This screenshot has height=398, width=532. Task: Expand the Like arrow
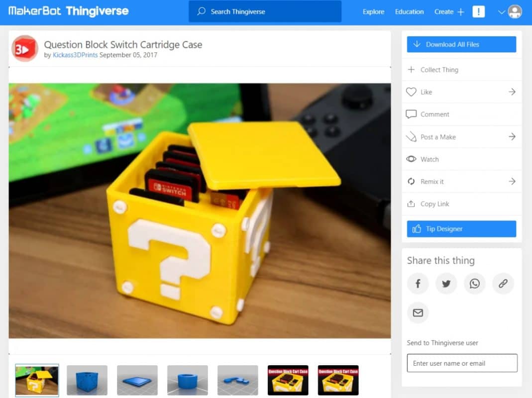point(512,92)
